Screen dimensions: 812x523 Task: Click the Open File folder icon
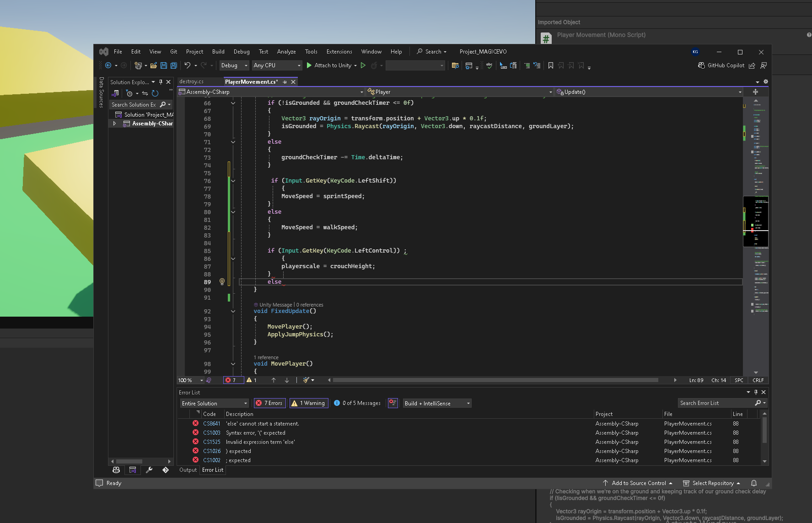click(x=154, y=65)
